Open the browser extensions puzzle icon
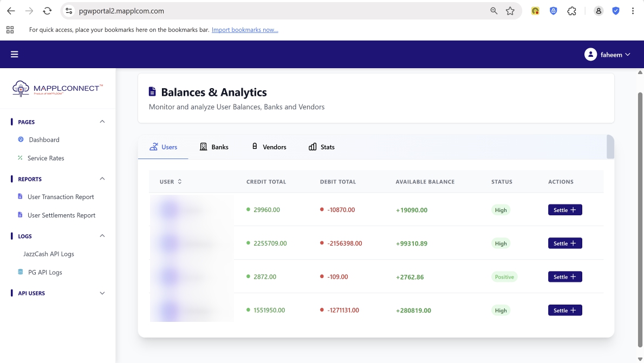Screen dimensions: 644x363 click(571, 11)
